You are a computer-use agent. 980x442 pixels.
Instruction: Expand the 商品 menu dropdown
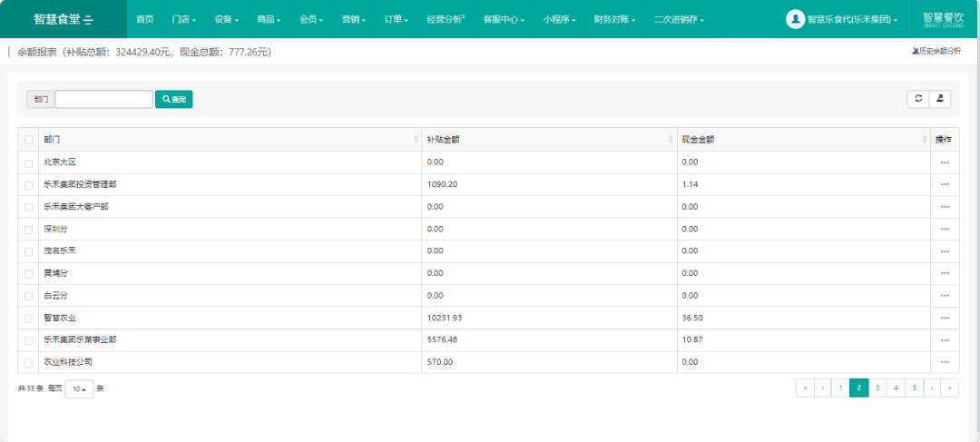[x=269, y=19]
